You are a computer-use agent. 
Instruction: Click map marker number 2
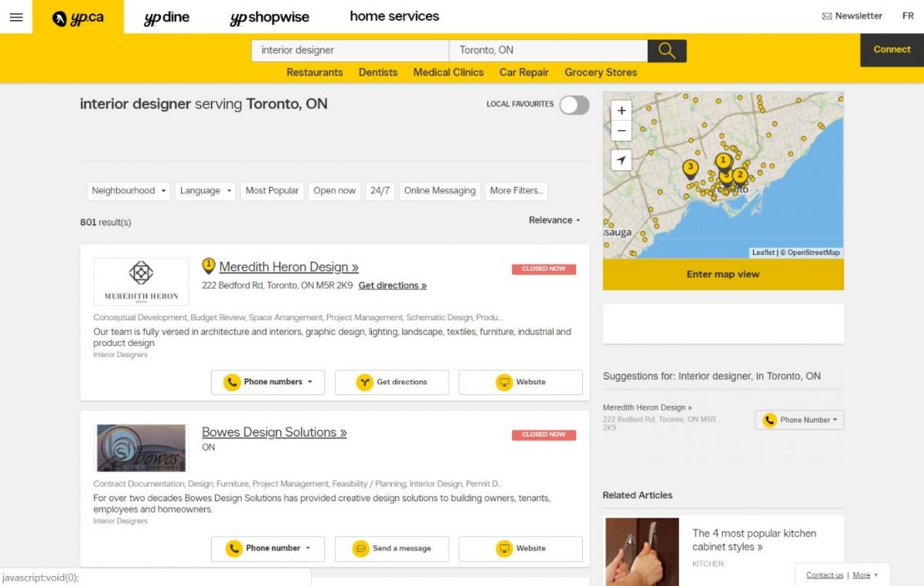coord(739,176)
